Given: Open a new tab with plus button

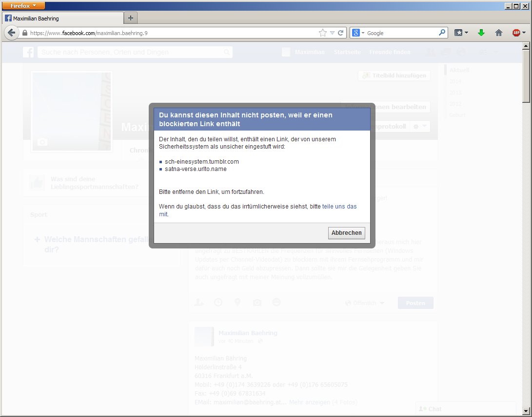Looking at the screenshot, I should click(131, 18).
